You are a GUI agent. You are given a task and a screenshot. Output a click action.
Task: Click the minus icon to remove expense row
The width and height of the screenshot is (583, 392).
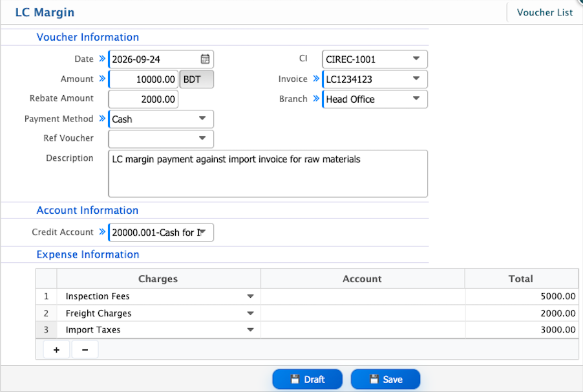(x=85, y=349)
